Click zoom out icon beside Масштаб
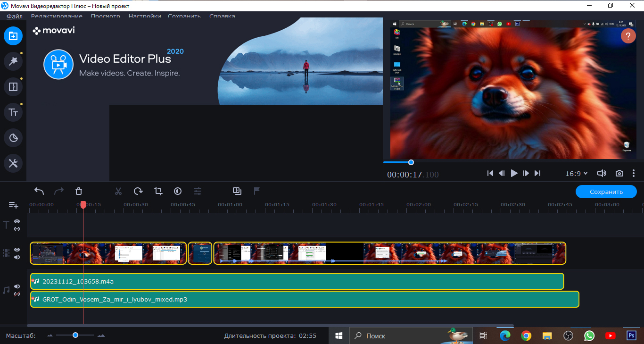644x344 pixels. coord(50,336)
